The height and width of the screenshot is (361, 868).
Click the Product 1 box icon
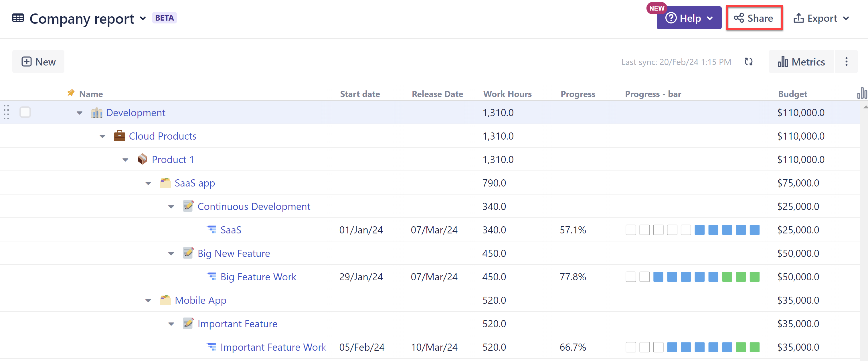pos(142,159)
